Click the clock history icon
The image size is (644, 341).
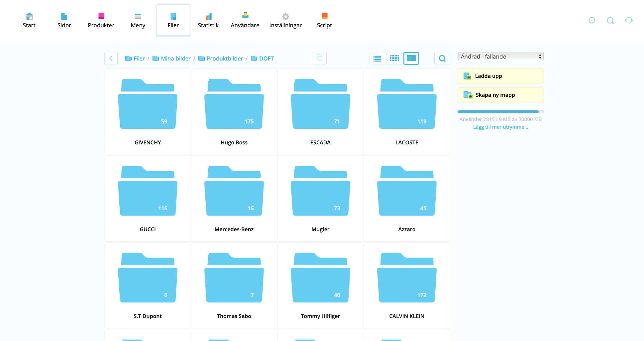(x=592, y=20)
